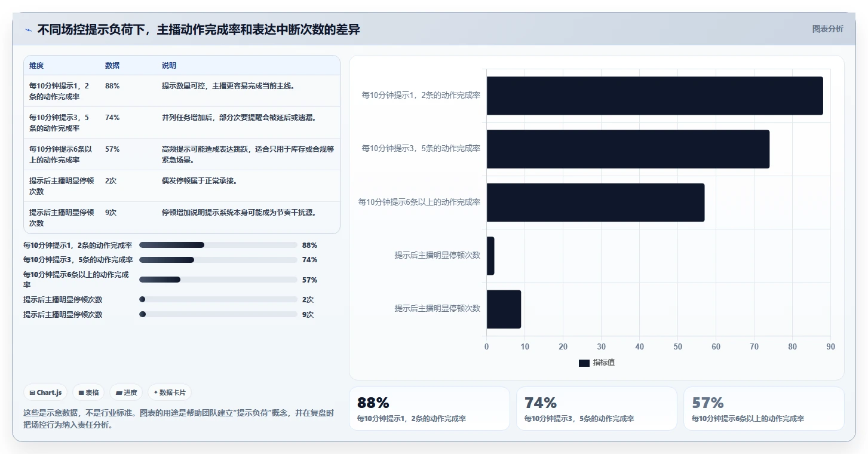Click x-axis tick label 40
This screenshot has height=454, width=868.
tap(639, 346)
